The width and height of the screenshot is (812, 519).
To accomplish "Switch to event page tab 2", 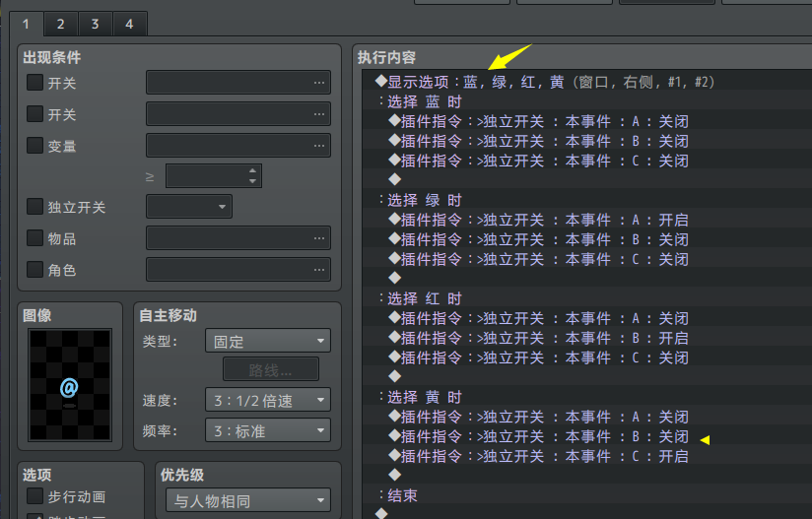I will pyautogui.click(x=60, y=24).
